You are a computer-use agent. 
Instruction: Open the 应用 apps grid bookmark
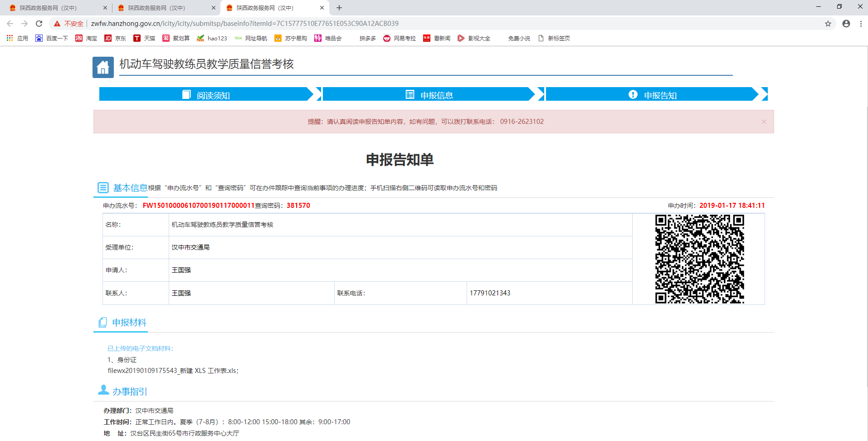17,39
